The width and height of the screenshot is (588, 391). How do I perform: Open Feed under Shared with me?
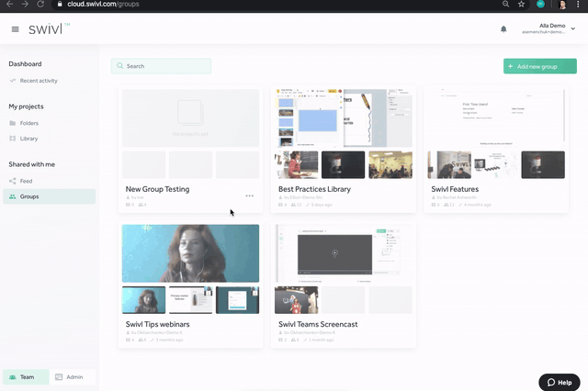(x=27, y=181)
